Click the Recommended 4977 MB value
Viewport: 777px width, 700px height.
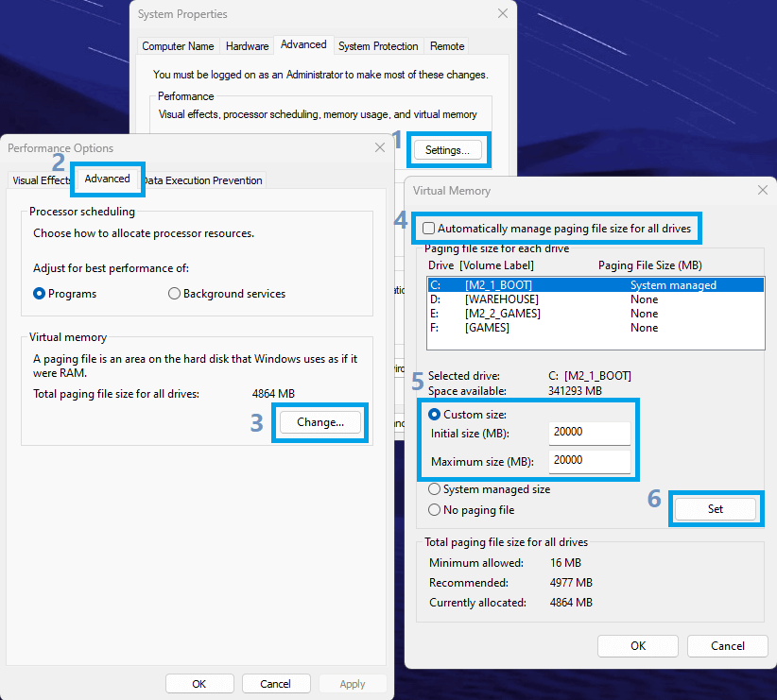pos(571,583)
